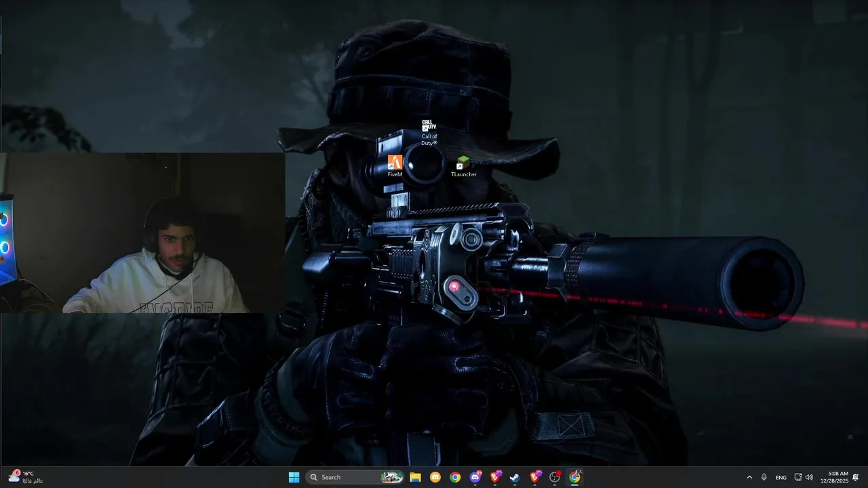Open the notifications bell icon
Image resolution: width=868 pixels, height=488 pixels.
pyautogui.click(x=856, y=477)
